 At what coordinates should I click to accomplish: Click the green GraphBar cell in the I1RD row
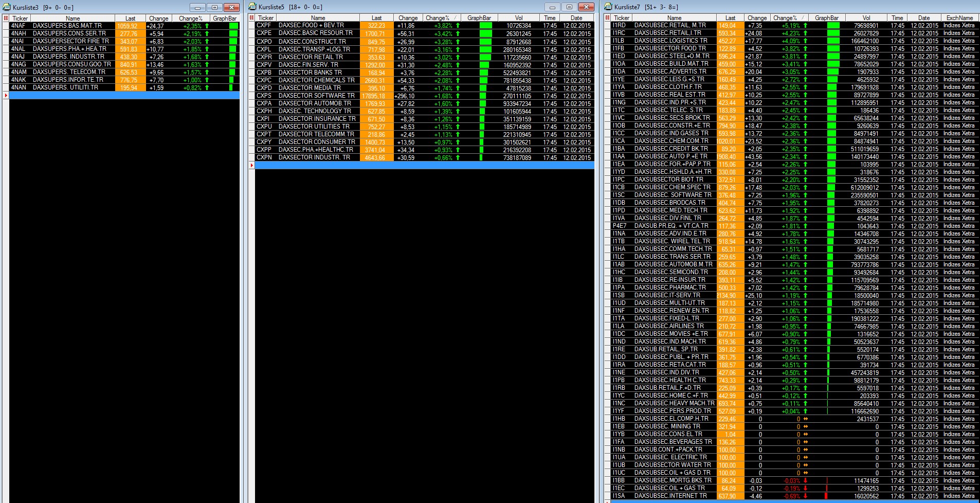[x=833, y=25]
